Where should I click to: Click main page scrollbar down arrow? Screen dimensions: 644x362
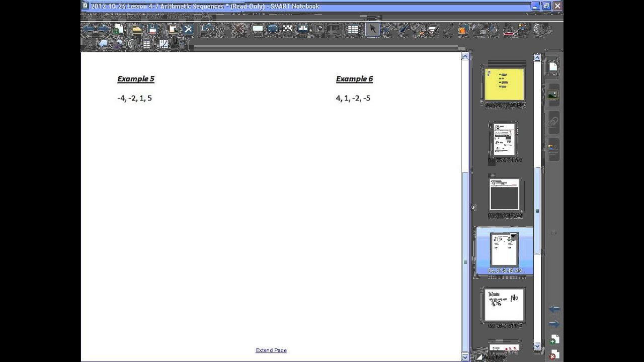(x=465, y=356)
